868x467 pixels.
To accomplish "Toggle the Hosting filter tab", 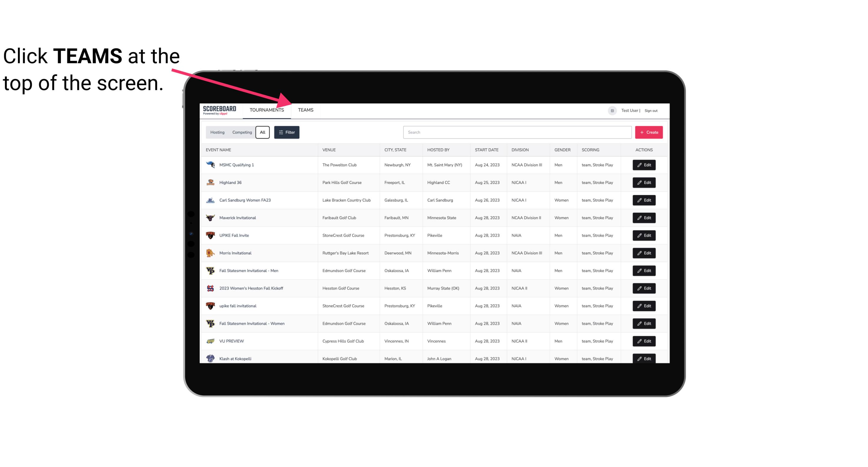I will coord(217,132).
